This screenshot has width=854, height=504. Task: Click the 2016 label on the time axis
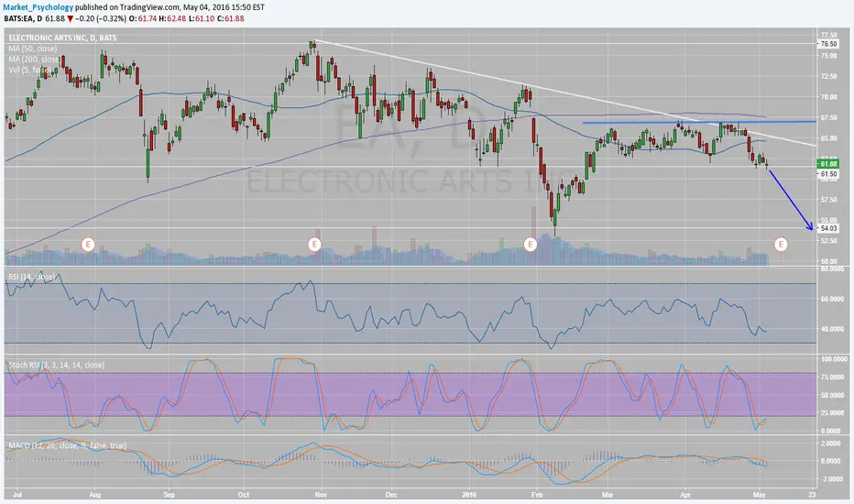469,495
